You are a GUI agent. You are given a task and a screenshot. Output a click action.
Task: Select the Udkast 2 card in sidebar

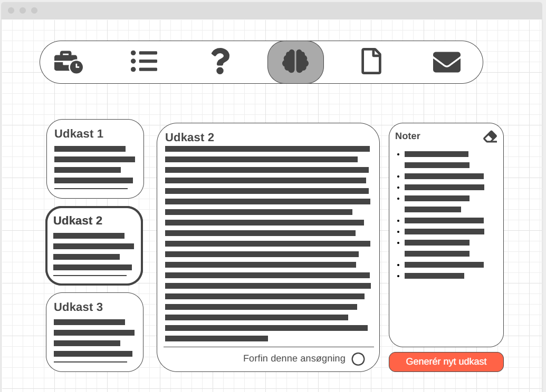click(x=94, y=246)
